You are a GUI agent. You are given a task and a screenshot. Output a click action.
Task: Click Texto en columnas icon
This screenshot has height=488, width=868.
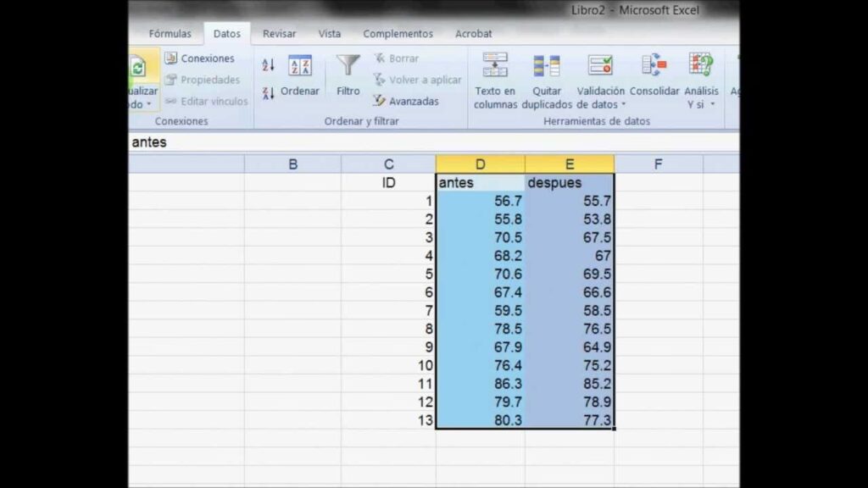pyautogui.click(x=495, y=66)
